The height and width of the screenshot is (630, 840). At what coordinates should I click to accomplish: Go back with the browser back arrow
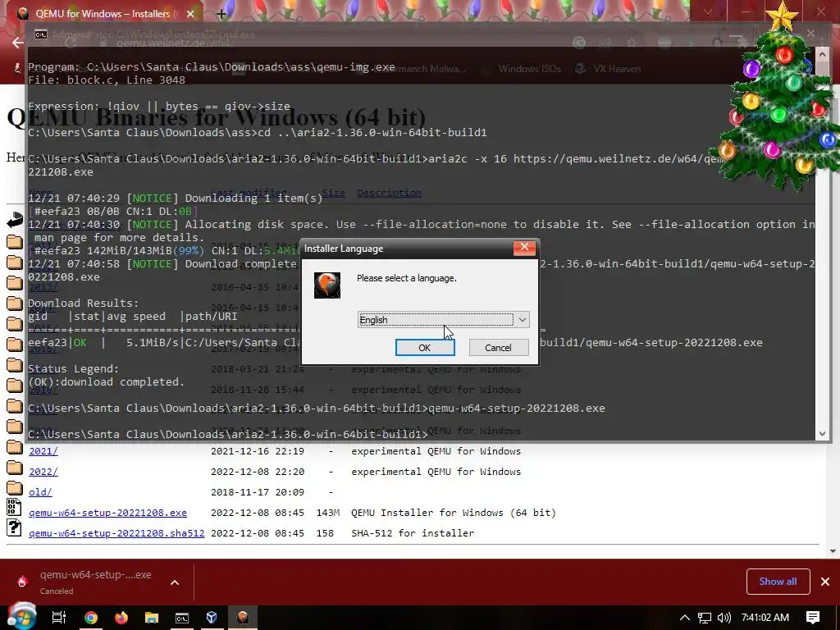click(x=18, y=43)
